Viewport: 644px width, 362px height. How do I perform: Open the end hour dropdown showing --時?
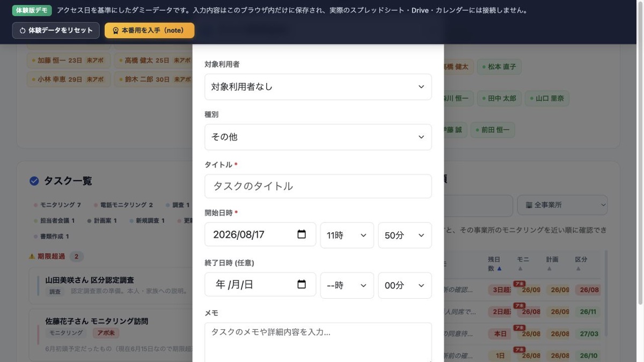point(347,285)
